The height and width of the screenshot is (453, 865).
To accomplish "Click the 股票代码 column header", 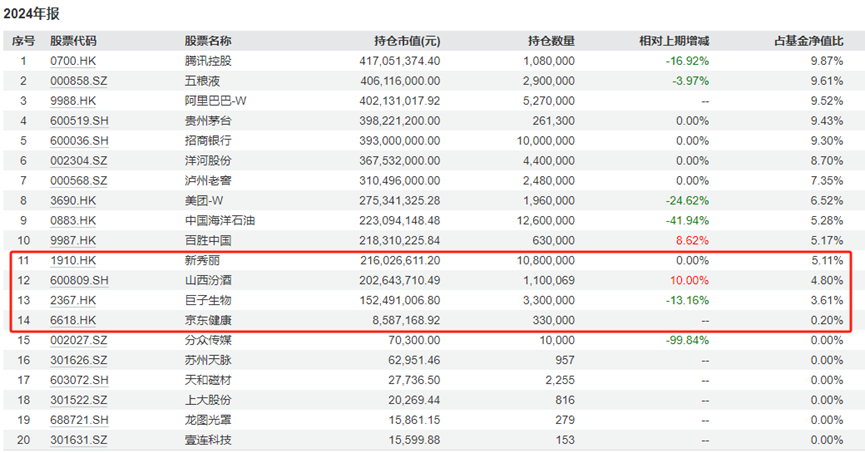I will point(73,41).
